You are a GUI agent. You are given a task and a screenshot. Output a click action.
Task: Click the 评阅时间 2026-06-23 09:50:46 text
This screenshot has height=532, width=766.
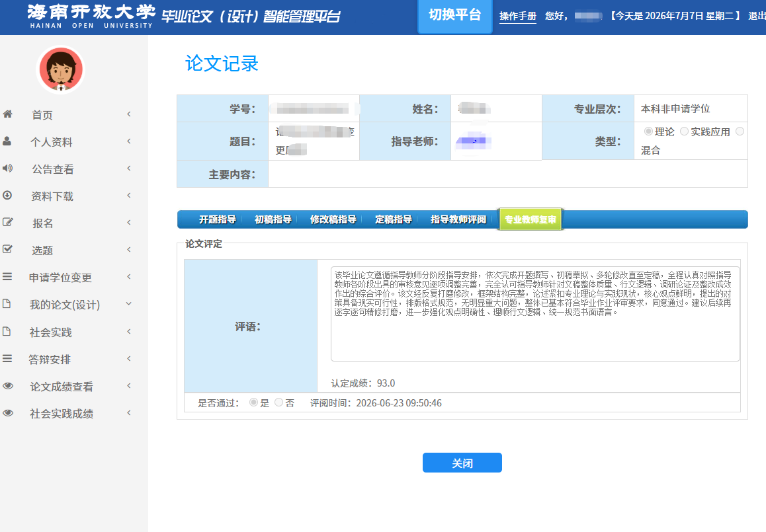(x=376, y=402)
